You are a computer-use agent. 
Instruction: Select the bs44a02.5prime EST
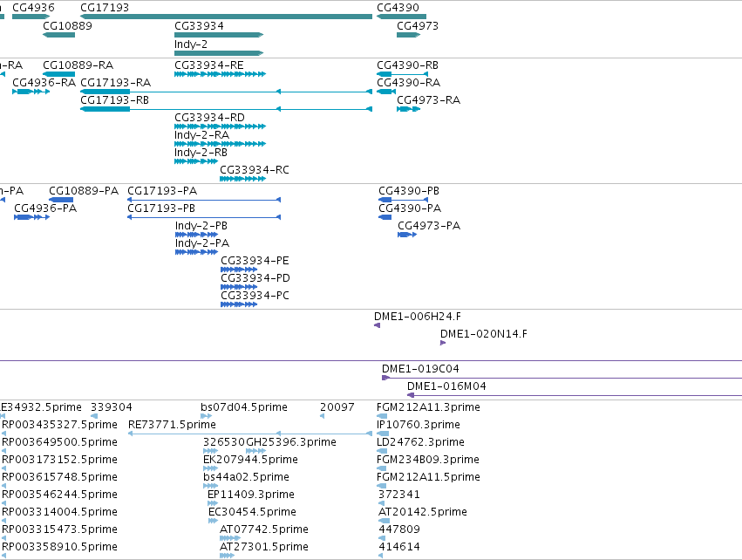click(x=211, y=486)
